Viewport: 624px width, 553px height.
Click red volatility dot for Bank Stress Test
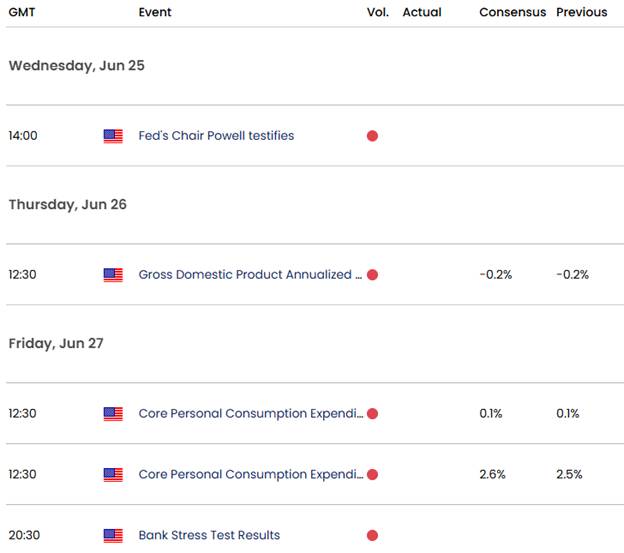[372, 535]
